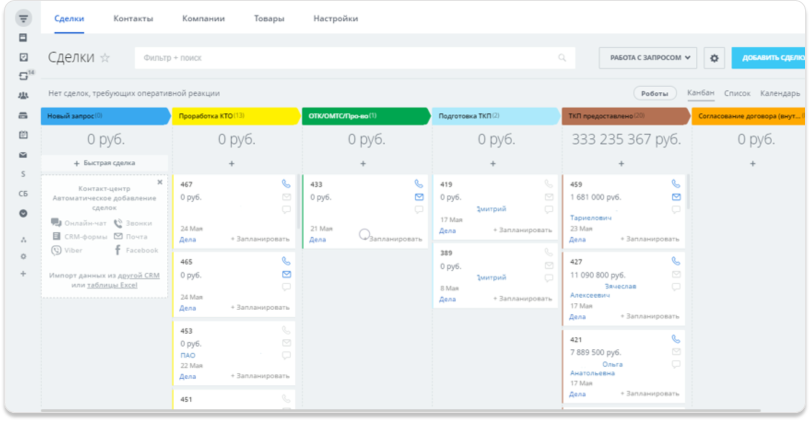Expand the round chevron in left sidebar
Image resolution: width=810 pixels, height=421 pixels.
pos(23,213)
